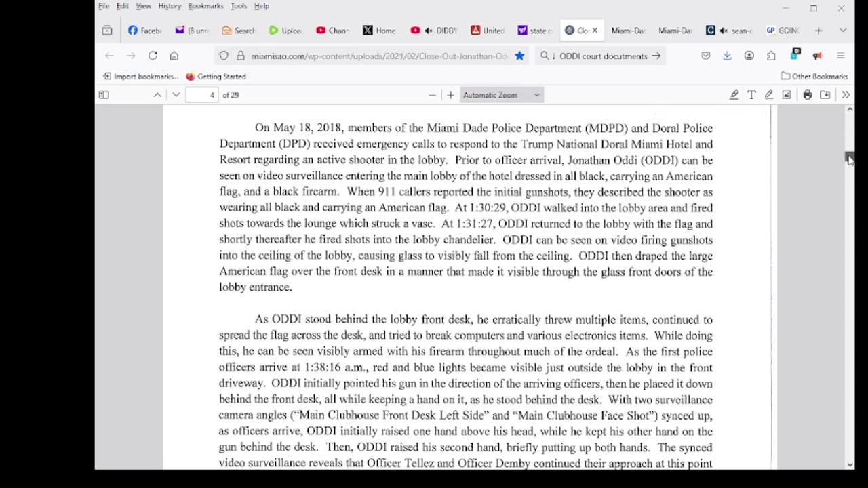Select the PDF add text tool
The image size is (868, 488).
click(751, 95)
